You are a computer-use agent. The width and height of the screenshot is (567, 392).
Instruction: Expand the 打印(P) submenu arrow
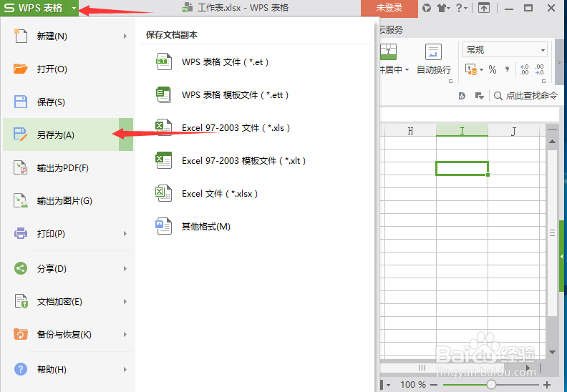[x=125, y=233]
